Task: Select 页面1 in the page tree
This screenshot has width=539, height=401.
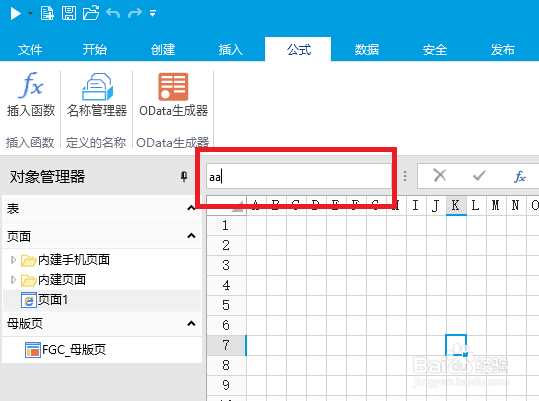Action: (x=45, y=300)
